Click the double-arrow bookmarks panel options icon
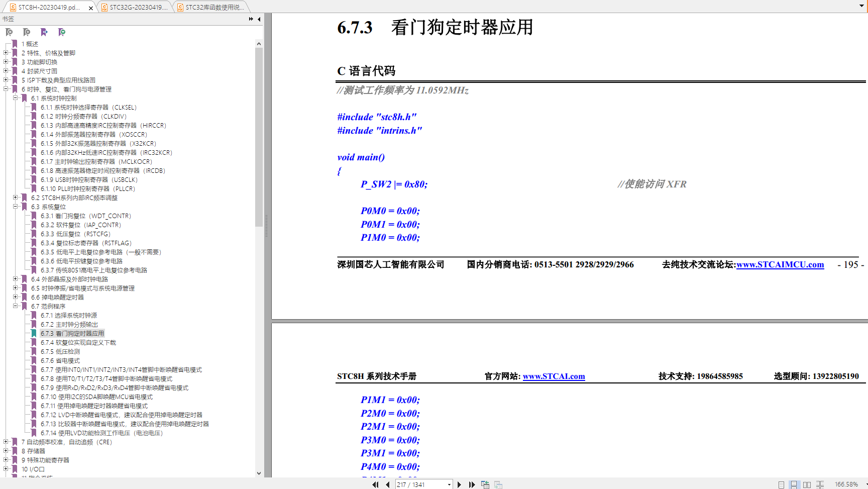The height and width of the screenshot is (489, 868). (251, 19)
